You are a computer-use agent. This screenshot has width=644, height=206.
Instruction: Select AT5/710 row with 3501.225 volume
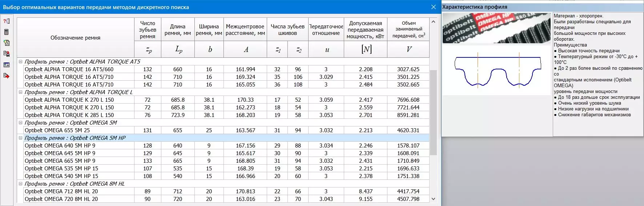pyautogui.click(x=223, y=77)
